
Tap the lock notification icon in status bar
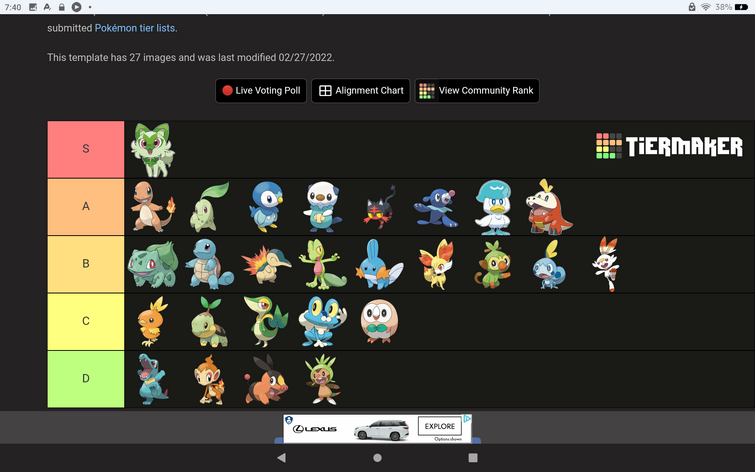[62, 7]
